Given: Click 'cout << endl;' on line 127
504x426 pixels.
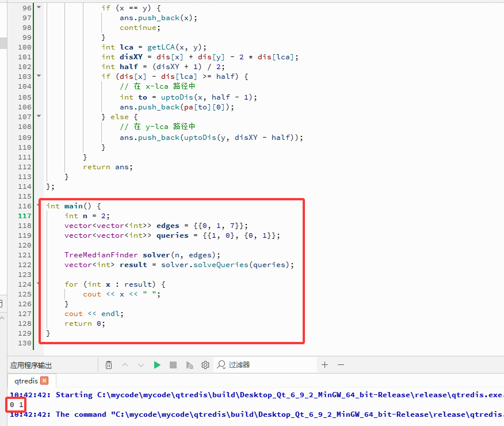Looking at the screenshot, I should coord(94,314).
